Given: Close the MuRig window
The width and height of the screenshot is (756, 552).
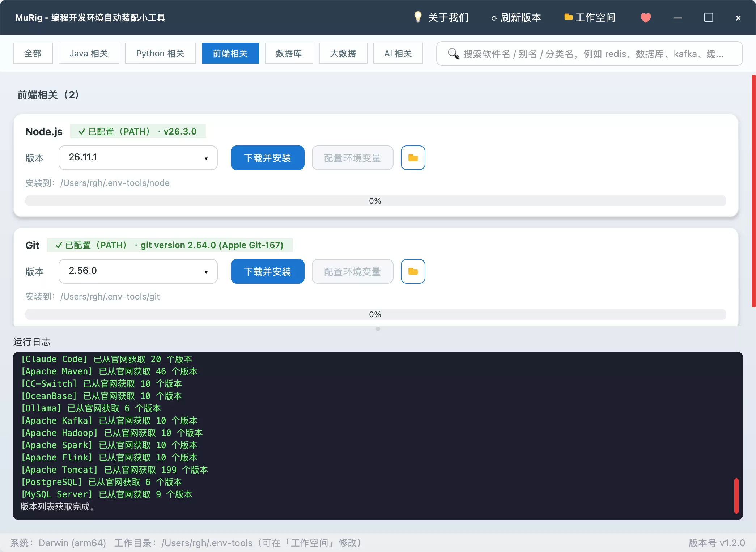Looking at the screenshot, I should (x=738, y=18).
